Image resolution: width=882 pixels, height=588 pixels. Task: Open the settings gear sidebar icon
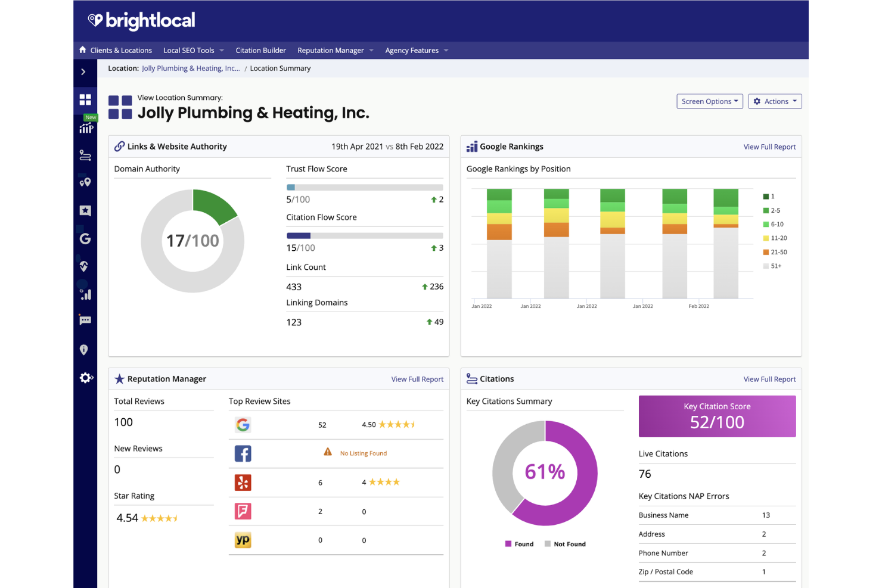(x=86, y=378)
